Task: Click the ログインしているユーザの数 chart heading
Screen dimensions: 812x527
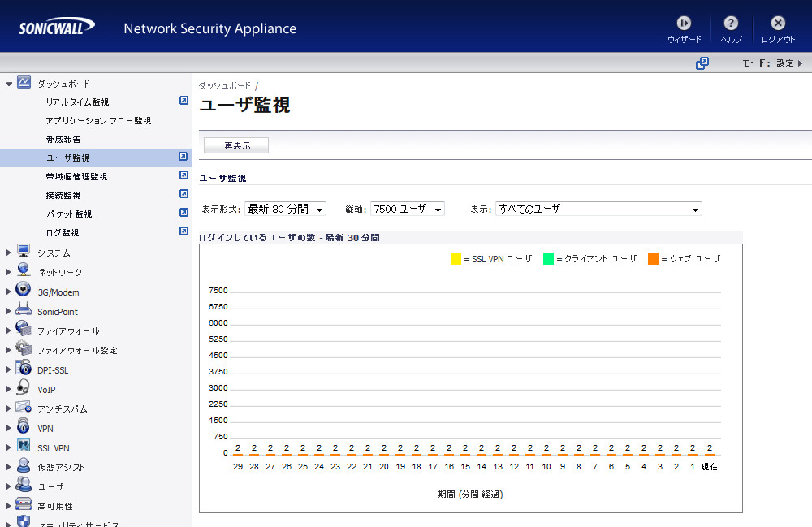Action: (290, 238)
